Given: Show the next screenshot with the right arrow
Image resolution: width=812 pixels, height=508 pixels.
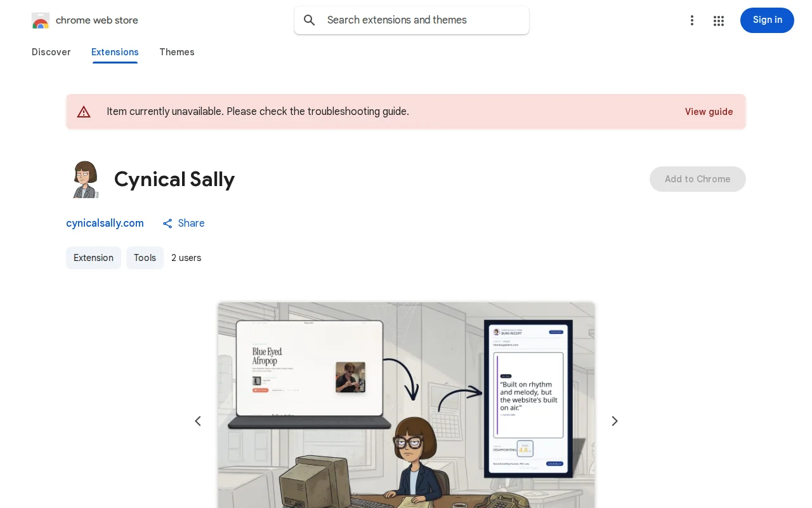Looking at the screenshot, I should (614, 421).
